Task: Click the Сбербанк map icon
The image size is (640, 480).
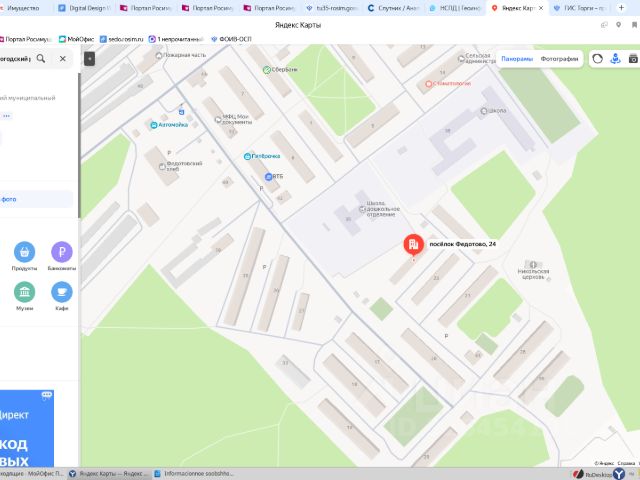Action: [x=267, y=70]
